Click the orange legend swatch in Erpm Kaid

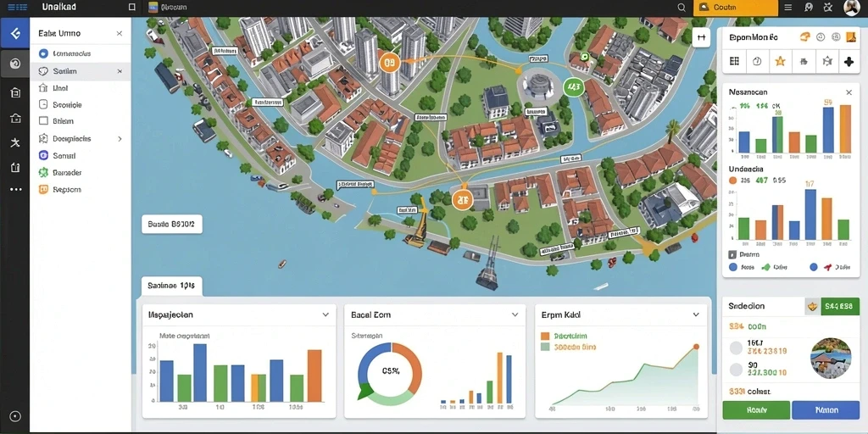click(545, 336)
